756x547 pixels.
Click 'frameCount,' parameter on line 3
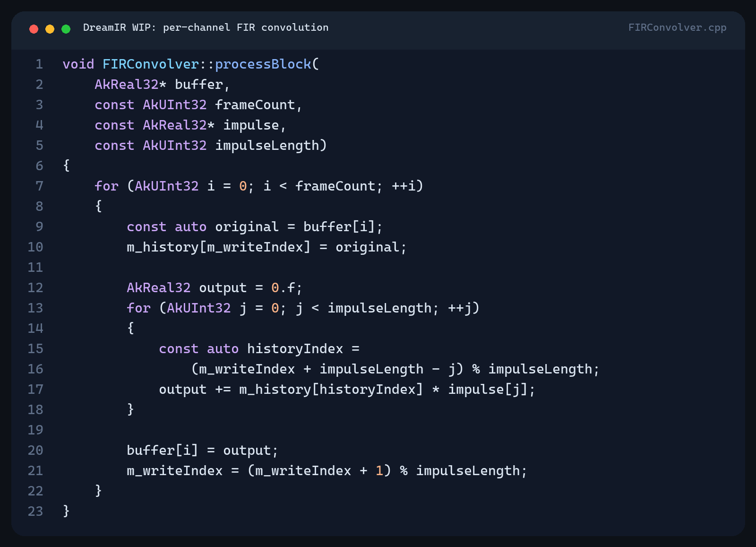click(258, 104)
